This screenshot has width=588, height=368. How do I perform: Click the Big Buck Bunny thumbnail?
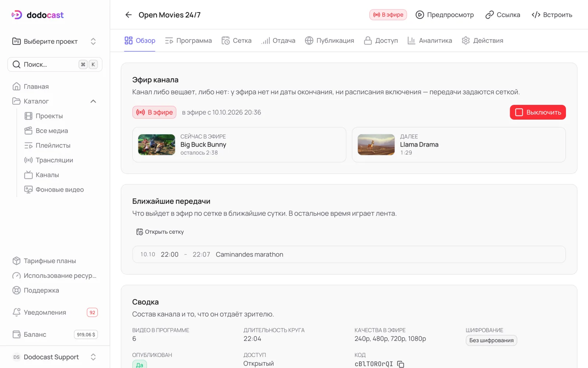[x=157, y=145]
